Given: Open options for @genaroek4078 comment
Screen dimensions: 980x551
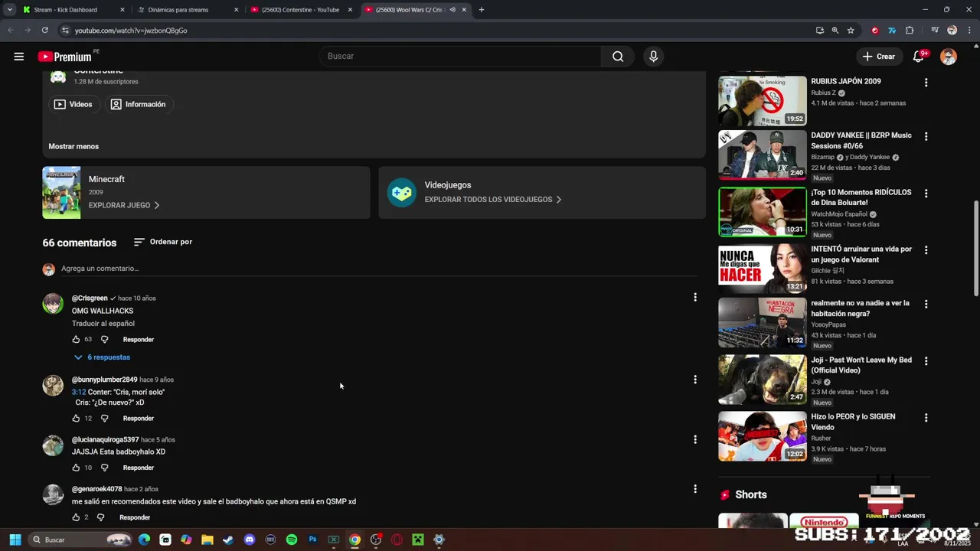Looking at the screenshot, I should [695, 489].
